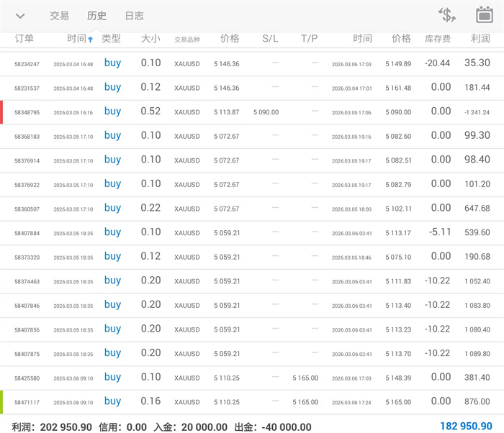Select the 历史 tab
This screenshot has height=433, width=504.
(x=96, y=16)
